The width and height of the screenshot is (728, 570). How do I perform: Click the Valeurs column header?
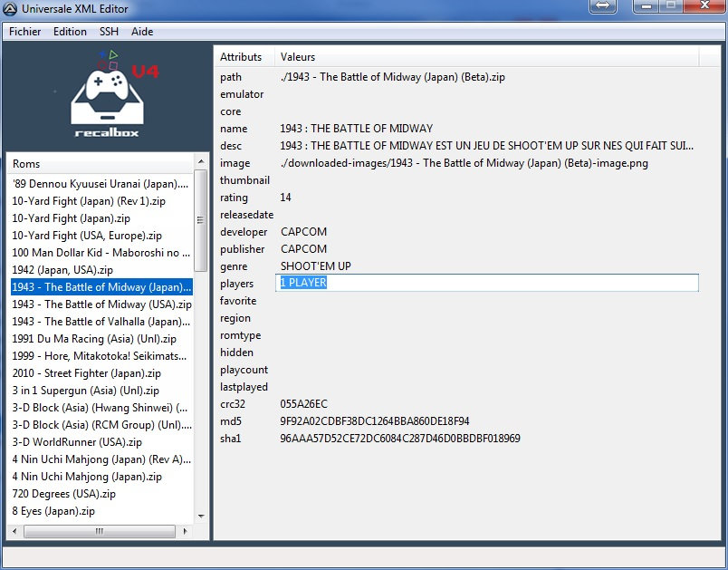[x=486, y=57]
